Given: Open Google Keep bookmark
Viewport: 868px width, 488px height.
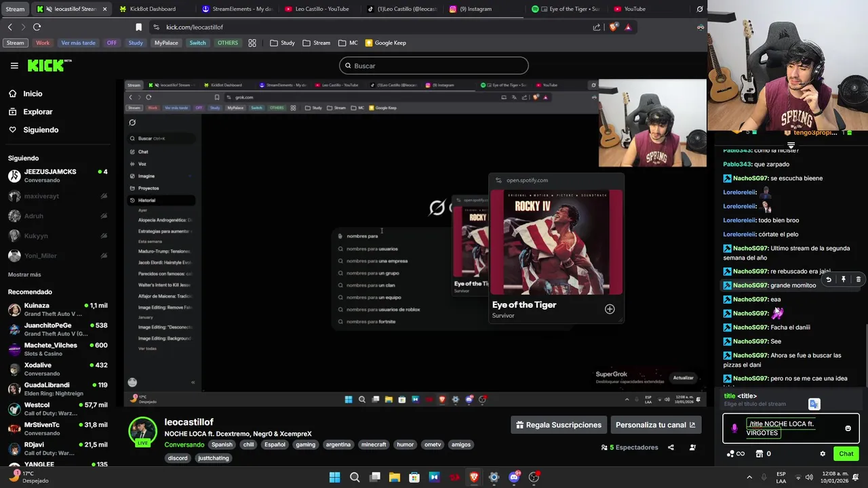Looking at the screenshot, I should (385, 43).
